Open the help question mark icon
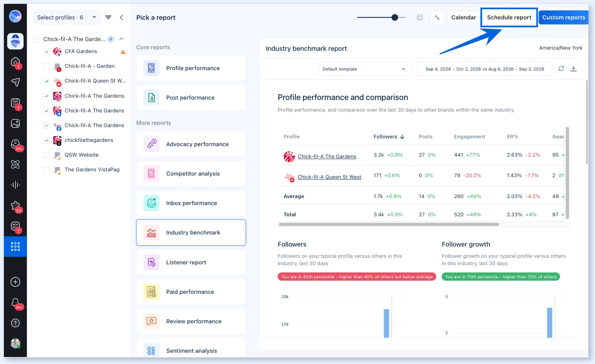The image size is (595, 364). (x=15, y=323)
